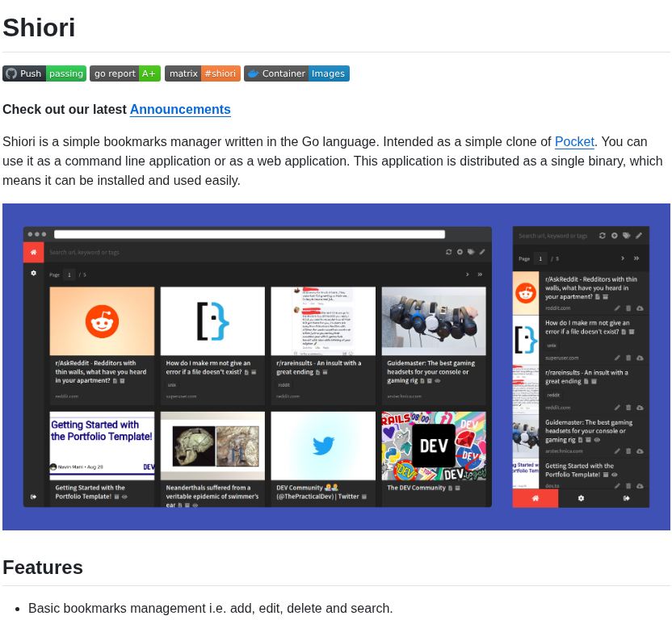Open the Pocket link

point(574,142)
